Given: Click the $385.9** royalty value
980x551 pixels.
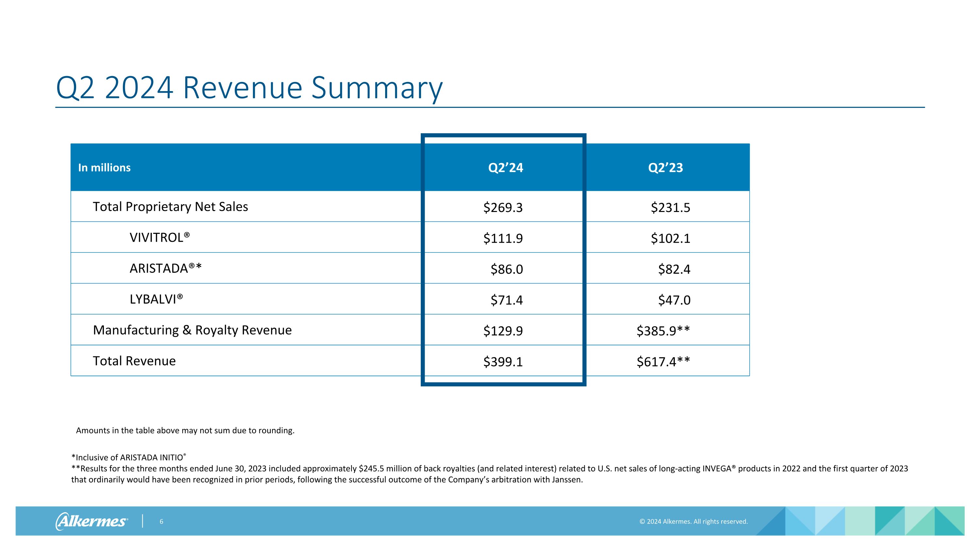Looking at the screenshot, I should point(663,331).
